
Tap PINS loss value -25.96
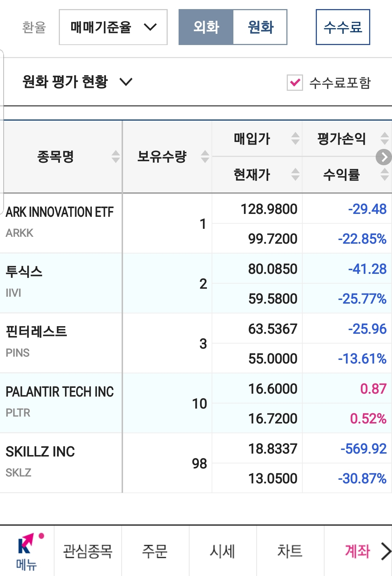pos(367,329)
